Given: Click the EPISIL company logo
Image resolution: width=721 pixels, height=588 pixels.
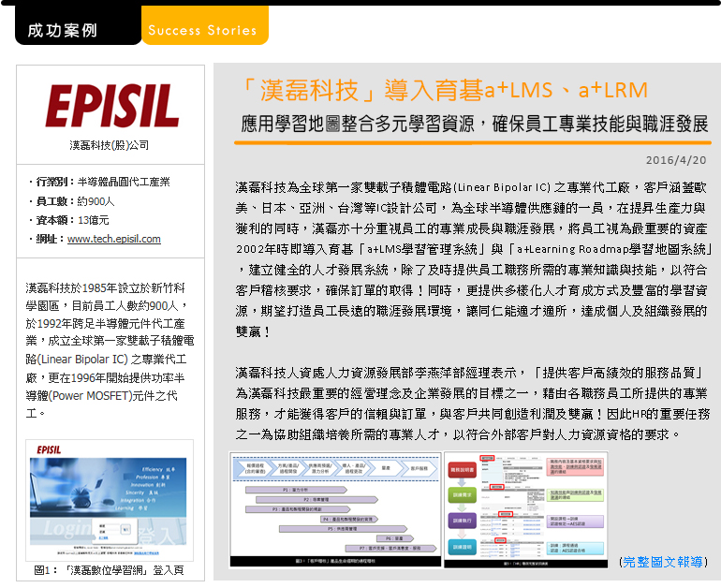Looking at the screenshot, I should pyautogui.click(x=111, y=106).
